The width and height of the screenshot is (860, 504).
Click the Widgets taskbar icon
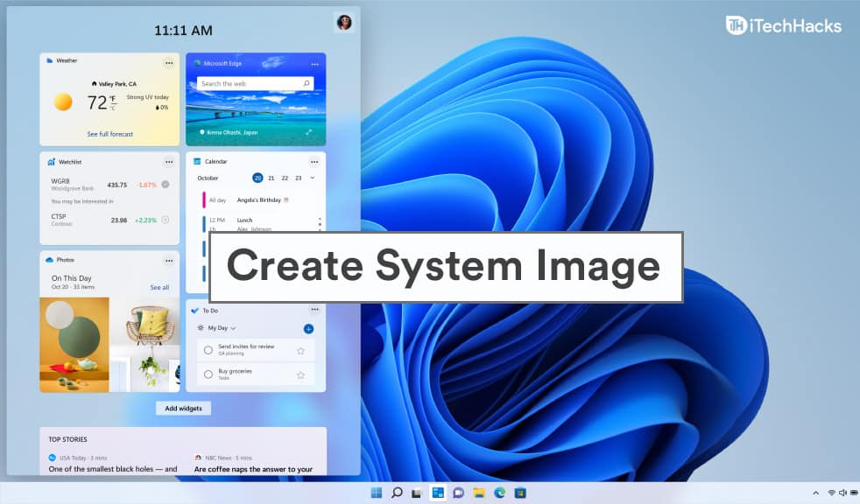click(437, 493)
